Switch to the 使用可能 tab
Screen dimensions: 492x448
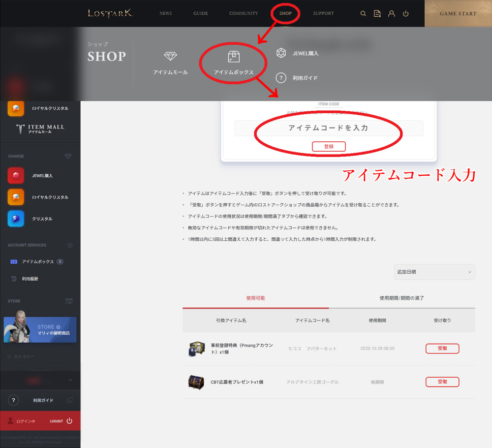point(255,298)
